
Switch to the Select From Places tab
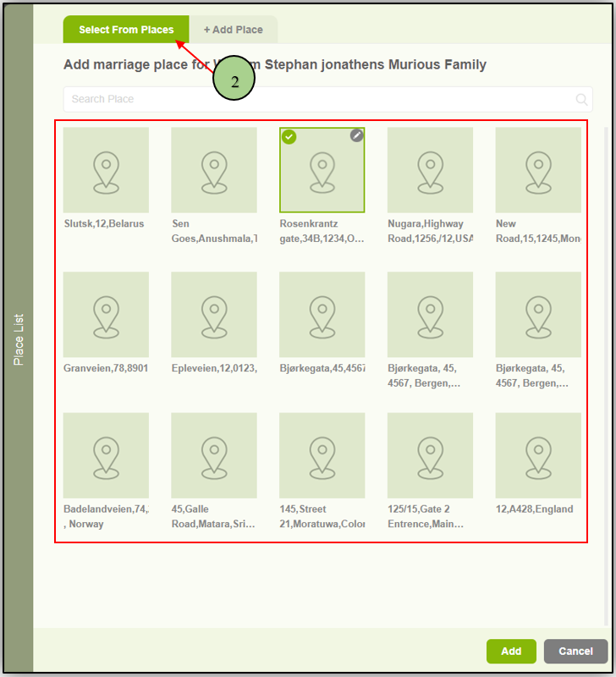click(126, 30)
